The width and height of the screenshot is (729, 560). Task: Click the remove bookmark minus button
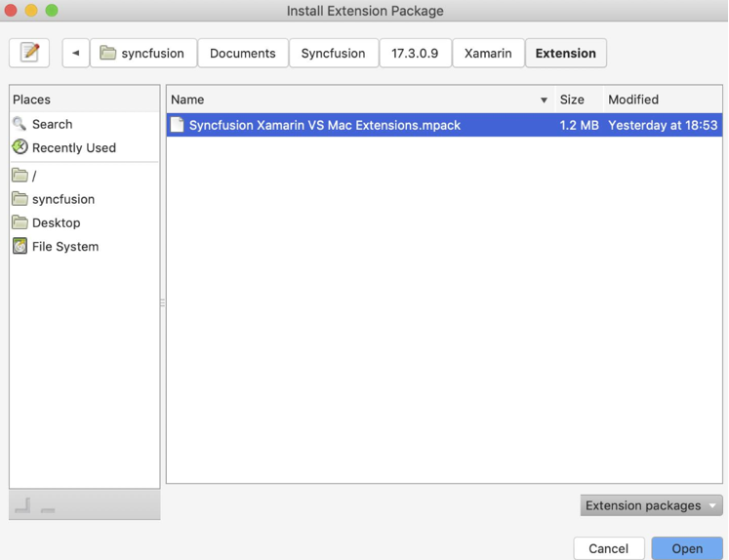point(48,510)
